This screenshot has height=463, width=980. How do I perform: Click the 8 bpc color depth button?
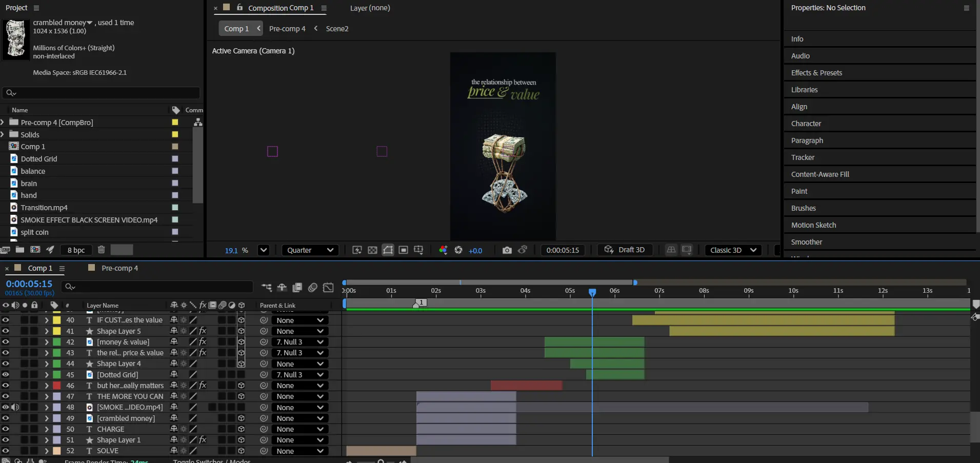[x=76, y=250]
